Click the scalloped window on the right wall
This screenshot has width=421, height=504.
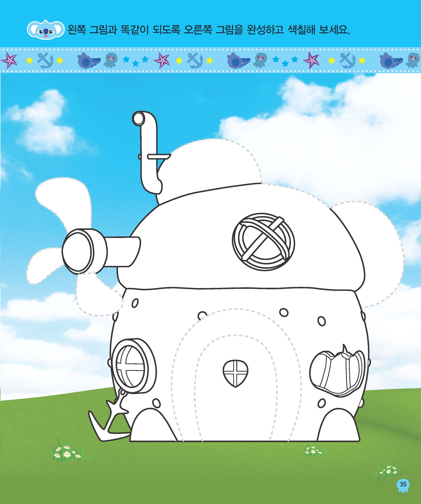pyautogui.click(x=337, y=371)
